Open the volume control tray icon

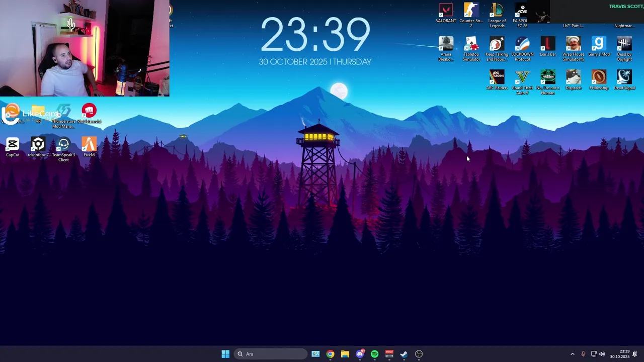tap(602, 354)
